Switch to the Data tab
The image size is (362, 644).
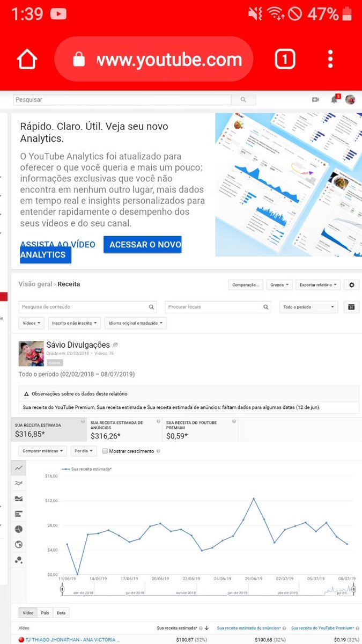(61, 613)
